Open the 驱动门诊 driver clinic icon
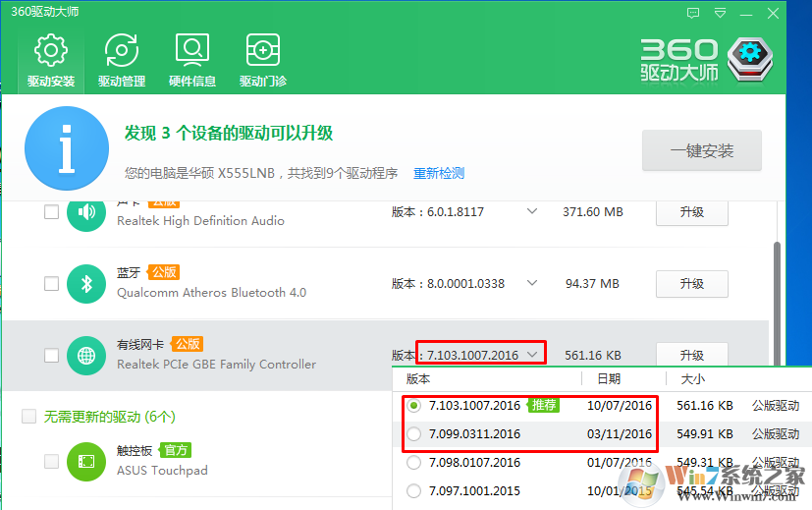812x510 pixels. pyautogui.click(x=263, y=59)
